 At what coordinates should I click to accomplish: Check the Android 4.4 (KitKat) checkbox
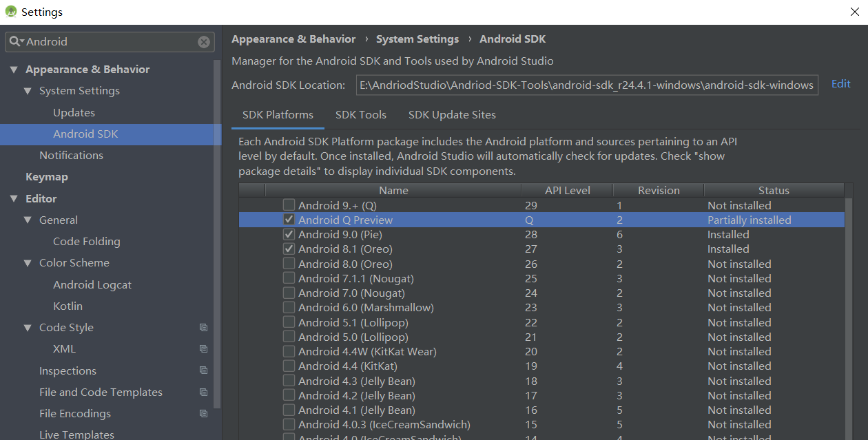click(289, 366)
